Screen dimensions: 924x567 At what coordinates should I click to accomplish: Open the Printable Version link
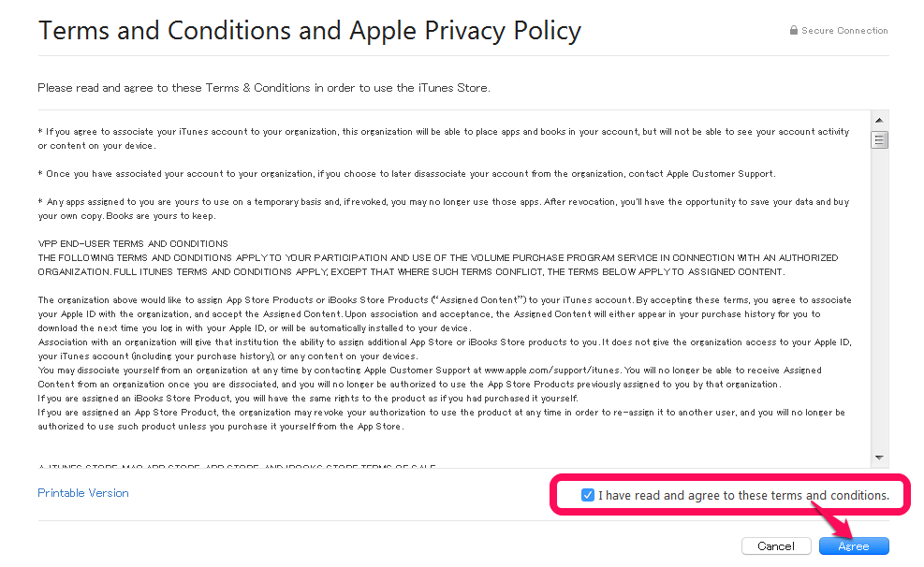[x=83, y=493]
